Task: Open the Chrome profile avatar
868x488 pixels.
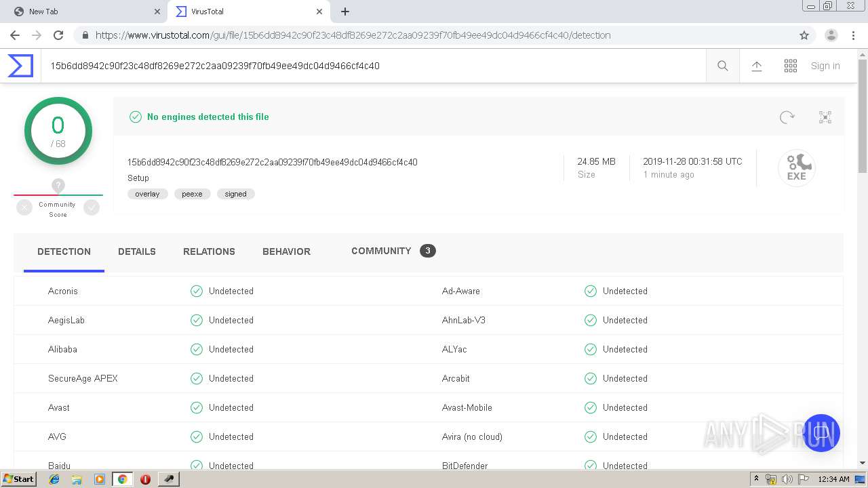Action: click(831, 35)
